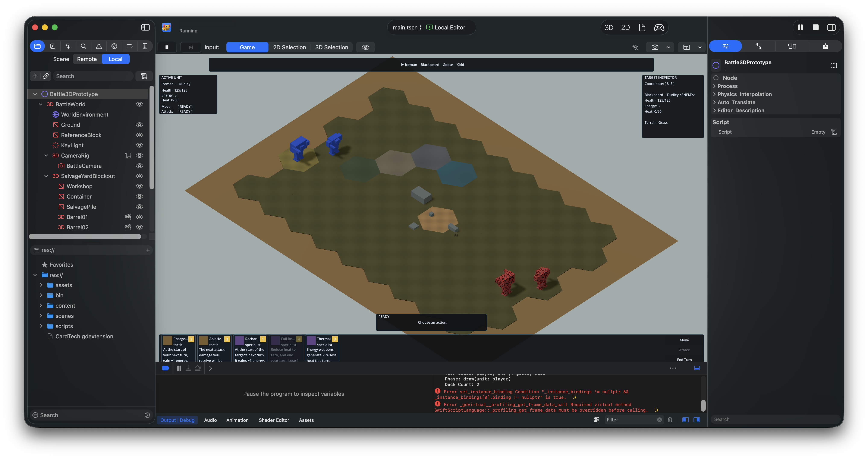Open the Shader Editor bottom tab

coord(274,420)
